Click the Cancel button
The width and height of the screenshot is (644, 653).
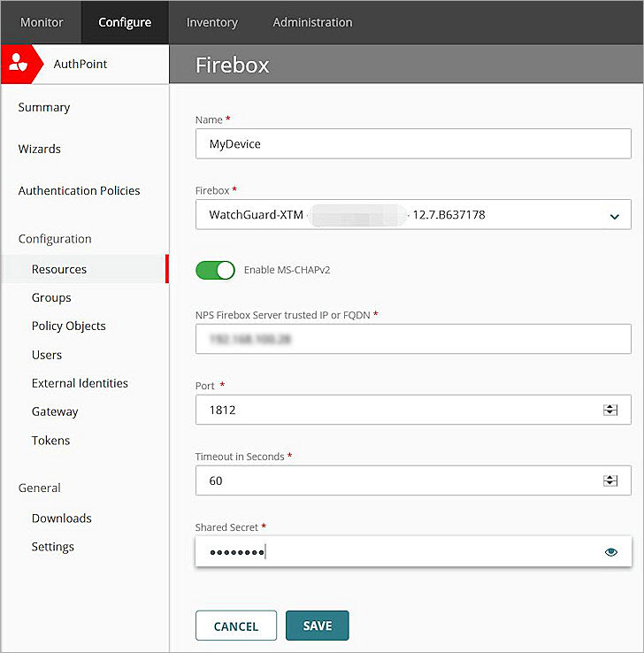pos(235,626)
